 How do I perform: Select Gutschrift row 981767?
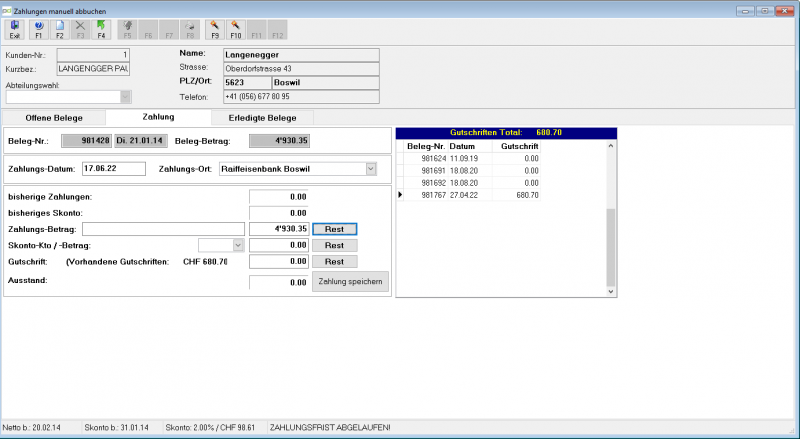(468, 195)
